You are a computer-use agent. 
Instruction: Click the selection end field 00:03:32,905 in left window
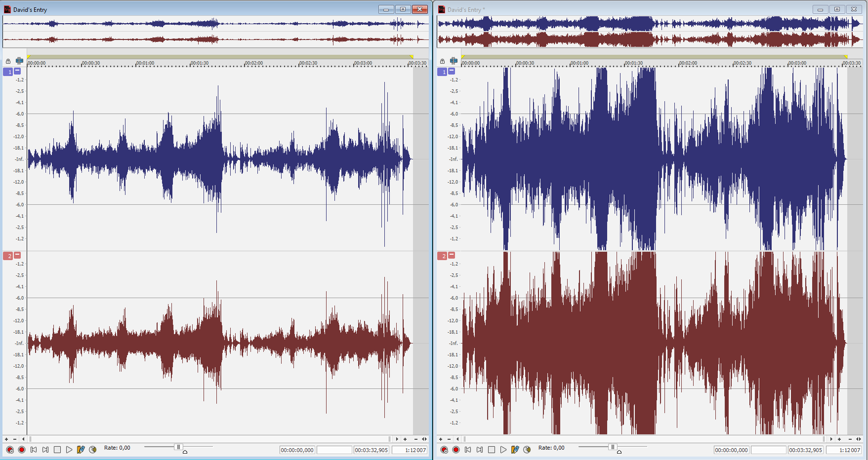tap(371, 450)
